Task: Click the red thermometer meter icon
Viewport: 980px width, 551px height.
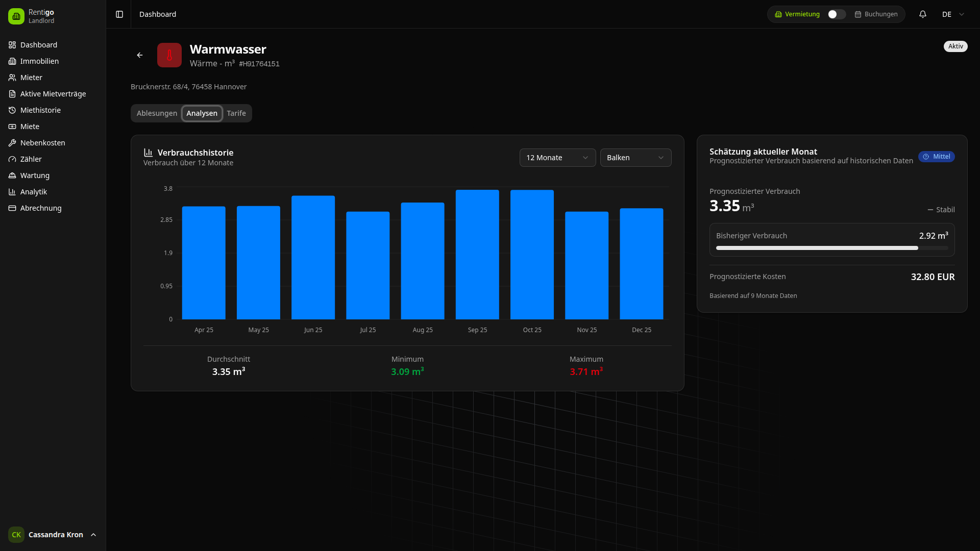Action: pyautogui.click(x=169, y=55)
